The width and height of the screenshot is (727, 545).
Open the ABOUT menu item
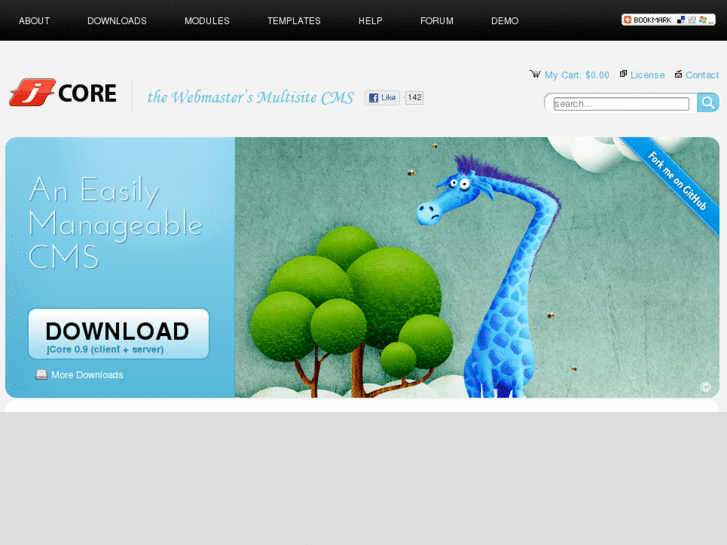click(x=34, y=21)
